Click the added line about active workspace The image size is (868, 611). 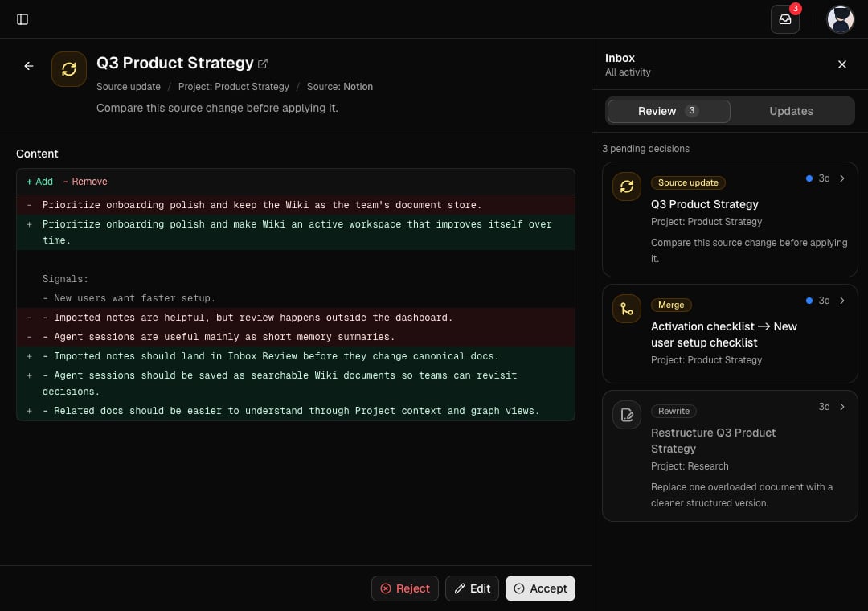tap(296, 232)
